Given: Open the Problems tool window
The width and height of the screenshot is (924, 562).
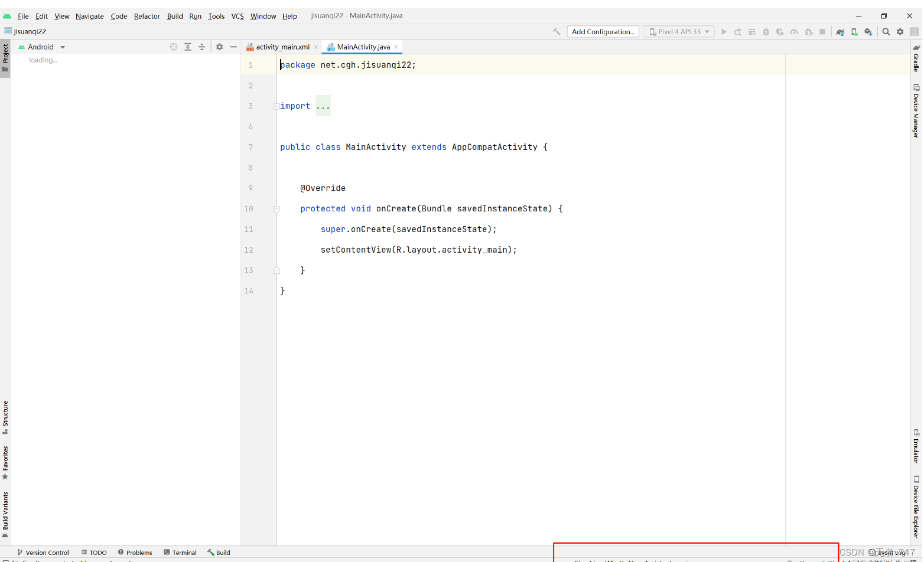Looking at the screenshot, I should (135, 553).
